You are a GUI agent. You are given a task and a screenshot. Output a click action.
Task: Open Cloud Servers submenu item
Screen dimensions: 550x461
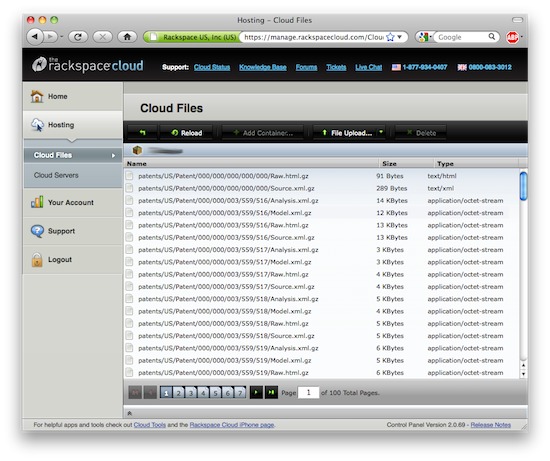point(73,175)
